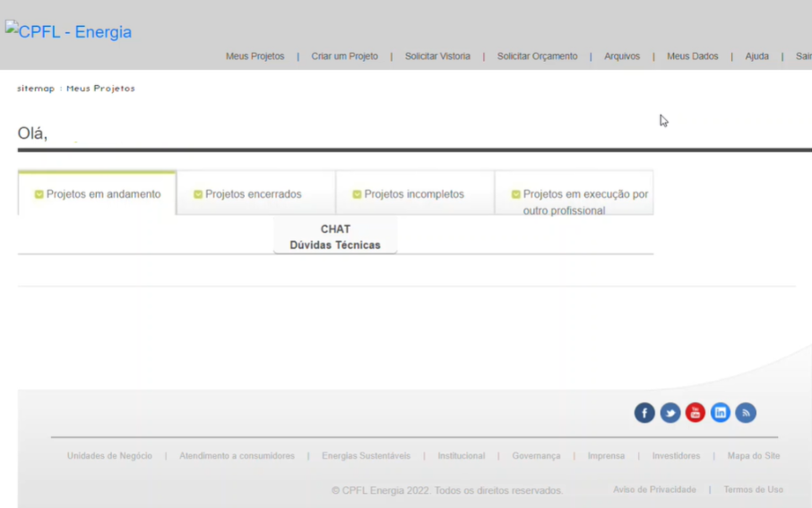
Task: Click the Sair logout link
Action: coord(804,56)
